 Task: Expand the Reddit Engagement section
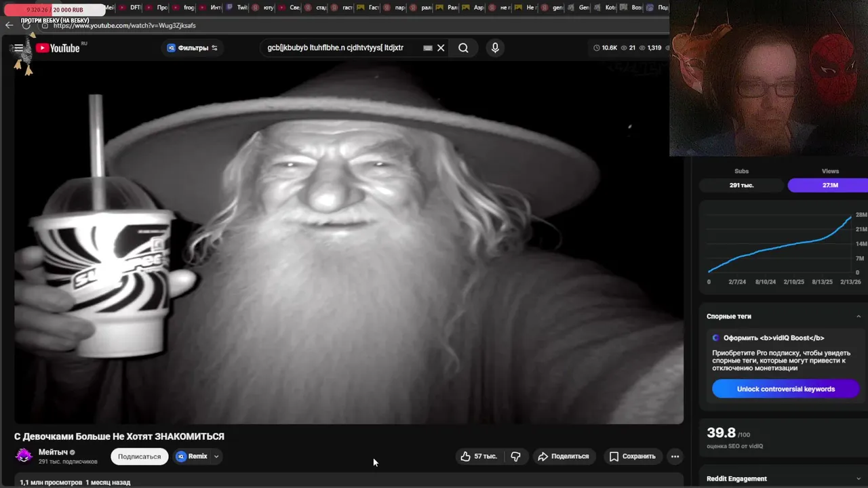(859, 479)
